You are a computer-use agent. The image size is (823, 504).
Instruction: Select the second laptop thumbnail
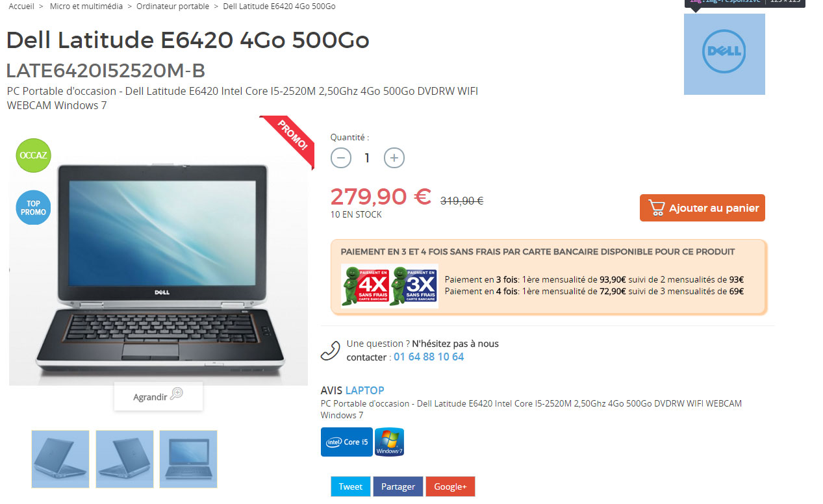125,459
